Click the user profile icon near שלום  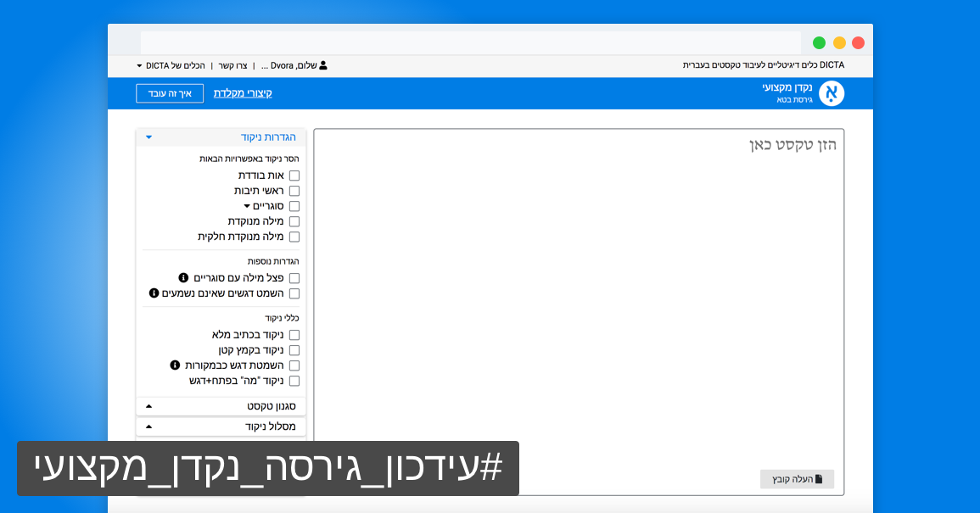(x=323, y=65)
